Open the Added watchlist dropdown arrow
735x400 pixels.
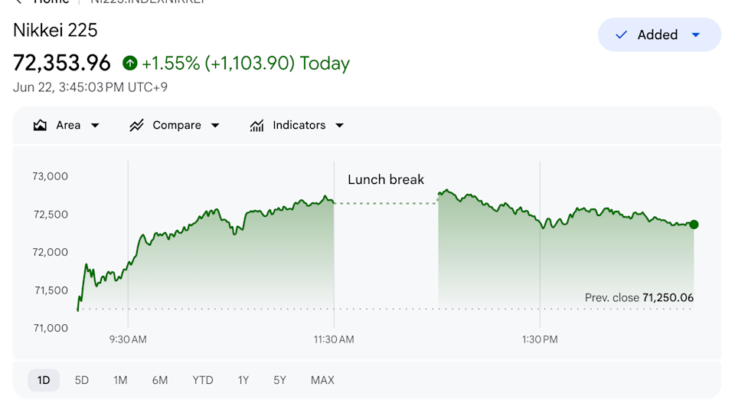696,35
